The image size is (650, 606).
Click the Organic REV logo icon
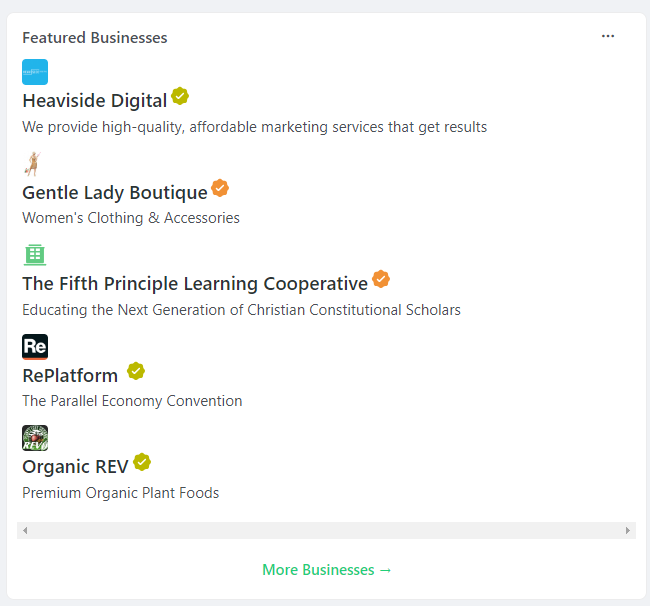35,438
